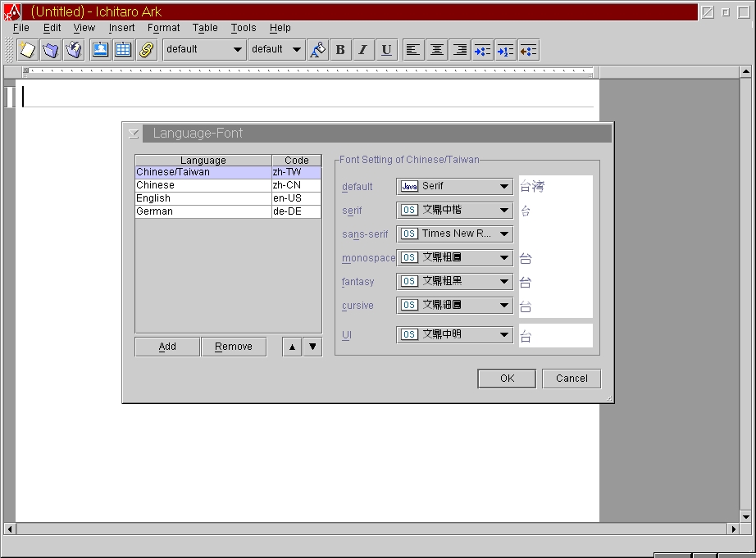Apply bulleted list formatting
Screen dimensions: 756x558
pos(483,50)
